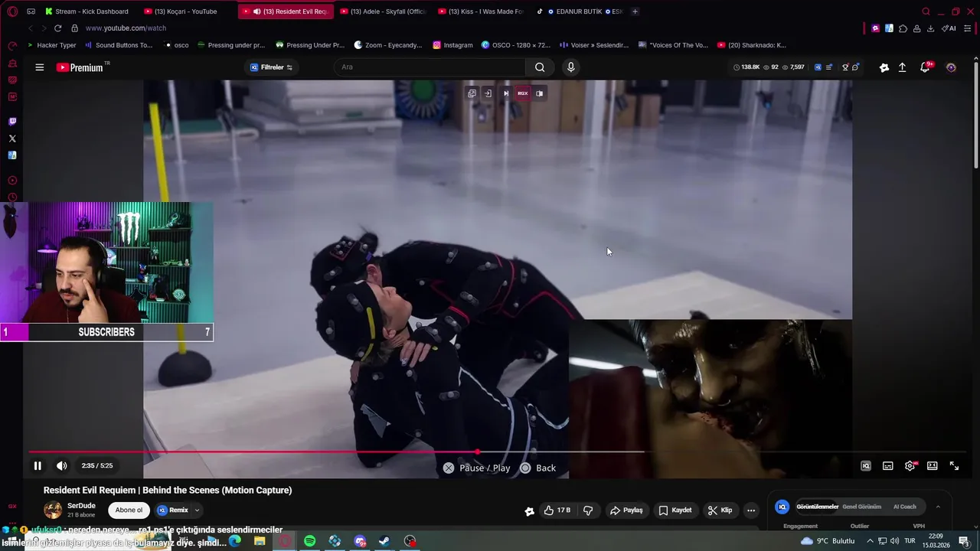Select Görüntülenmeler tab in vidIQ panel
The height and width of the screenshot is (551, 980).
[817, 507]
